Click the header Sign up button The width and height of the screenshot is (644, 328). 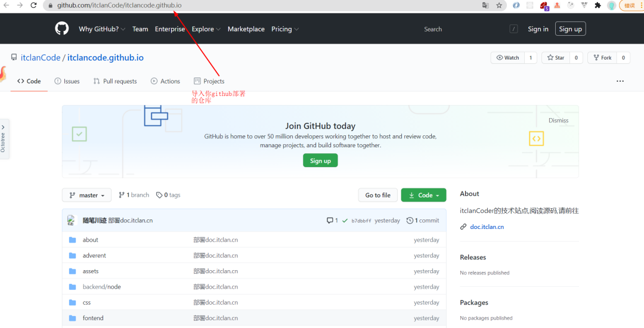[x=571, y=29]
